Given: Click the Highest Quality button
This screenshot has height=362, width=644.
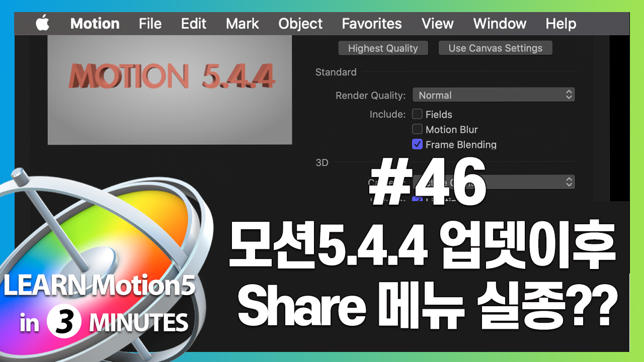Looking at the screenshot, I should click(x=383, y=48).
